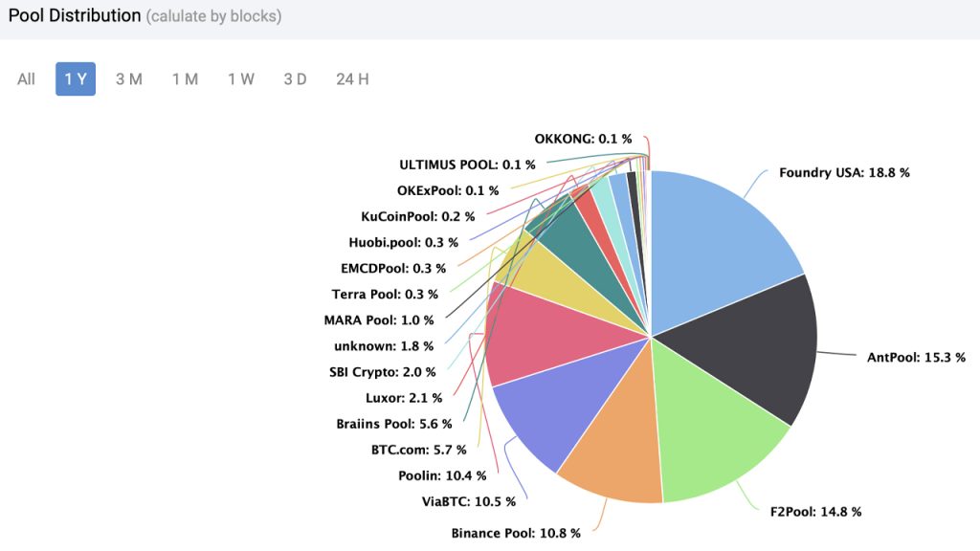Click the OKExPool: 0.1 % label
The height and width of the screenshot is (551, 980).
[448, 190]
